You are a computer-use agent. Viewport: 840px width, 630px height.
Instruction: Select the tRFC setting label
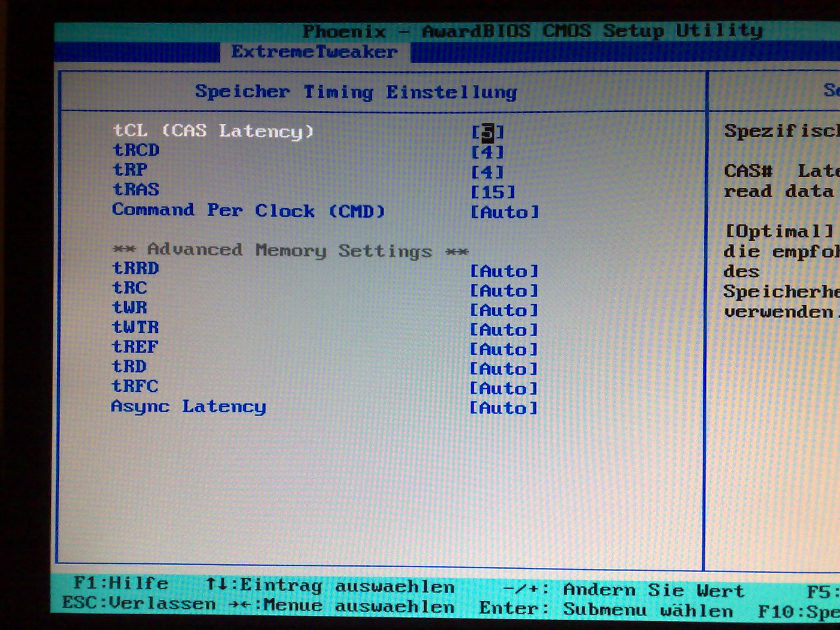[135, 386]
